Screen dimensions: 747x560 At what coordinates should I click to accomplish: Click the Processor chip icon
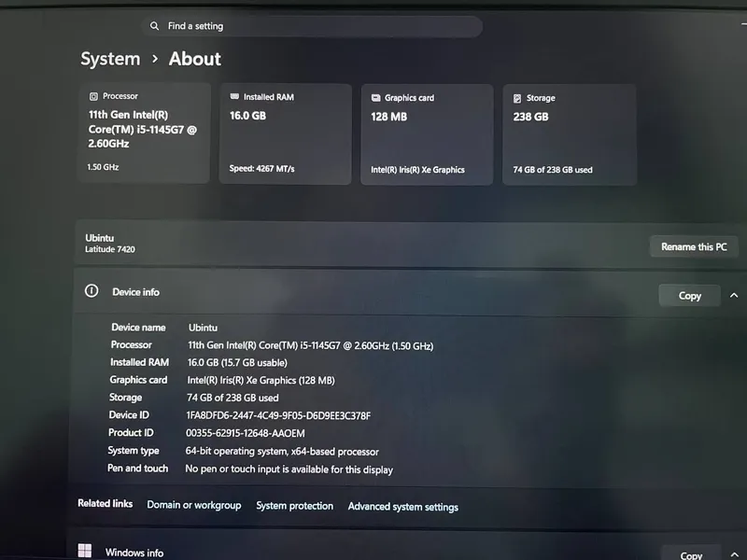tap(94, 96)
